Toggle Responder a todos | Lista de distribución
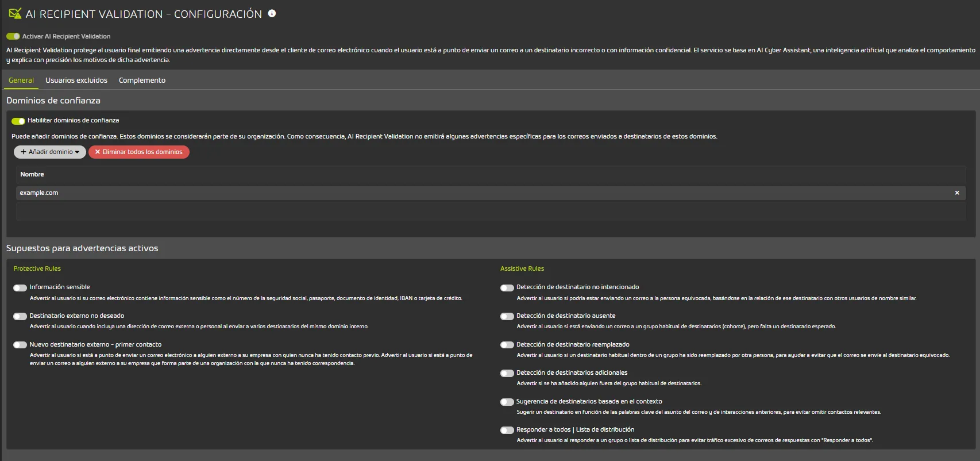This screenshot has width=980, height=461. [x=507, y=430]
